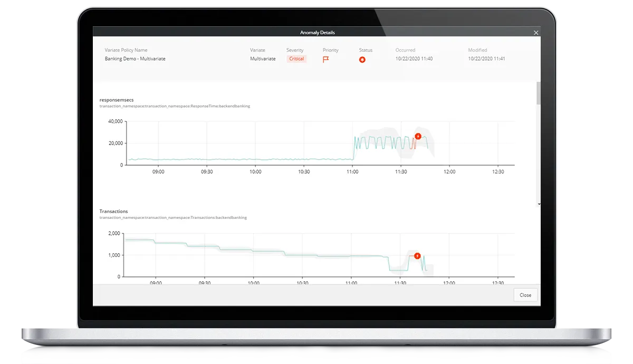
Task: Click 2,000 y-axis label on Transactions chart
Action: point(114,233)
